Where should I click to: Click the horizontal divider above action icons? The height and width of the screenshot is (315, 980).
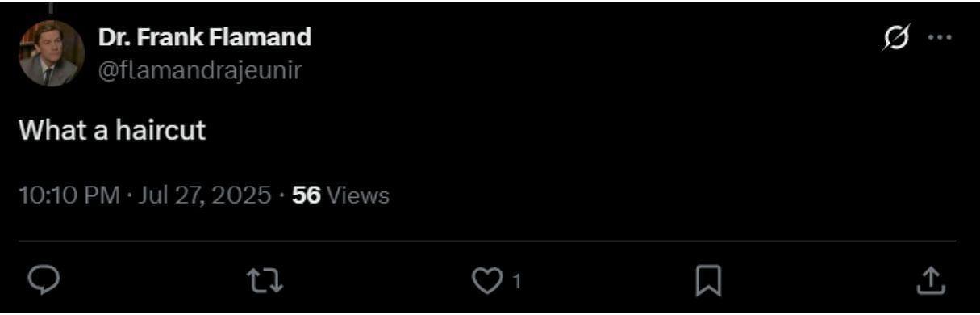487,241
